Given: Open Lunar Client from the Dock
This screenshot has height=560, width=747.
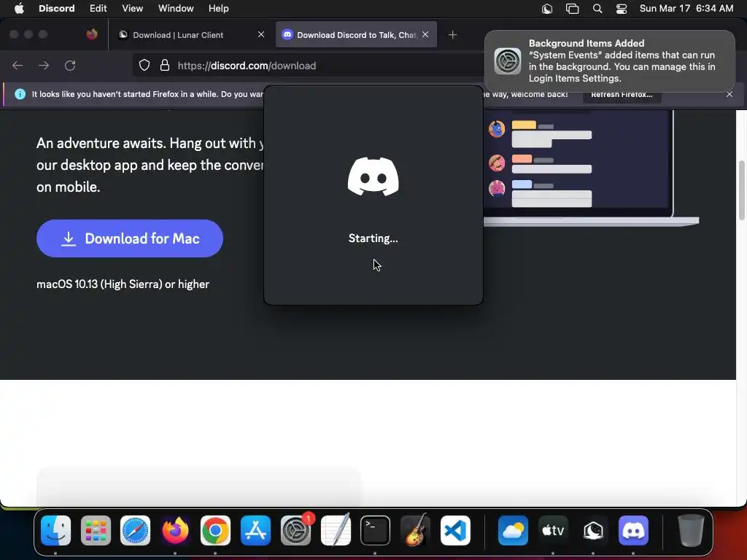Looking at the screenshot, I should (x=593, y=530).
